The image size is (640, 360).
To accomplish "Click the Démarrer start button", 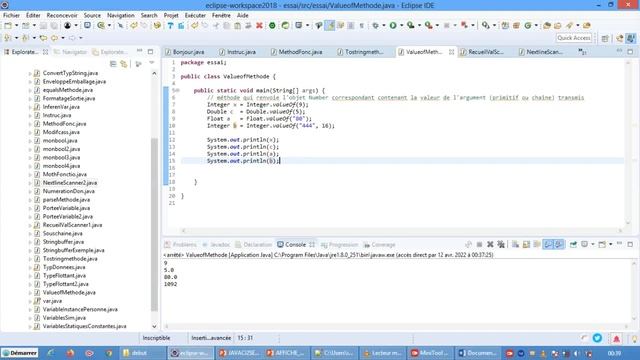I will pos(20,353).
